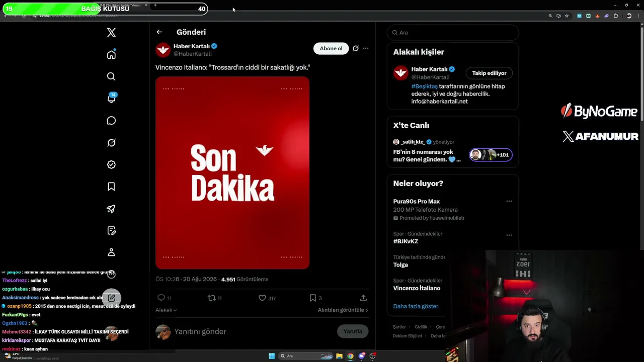
Task: Bookmark the post with 3 bookmarks
Action: coord(312,298)
